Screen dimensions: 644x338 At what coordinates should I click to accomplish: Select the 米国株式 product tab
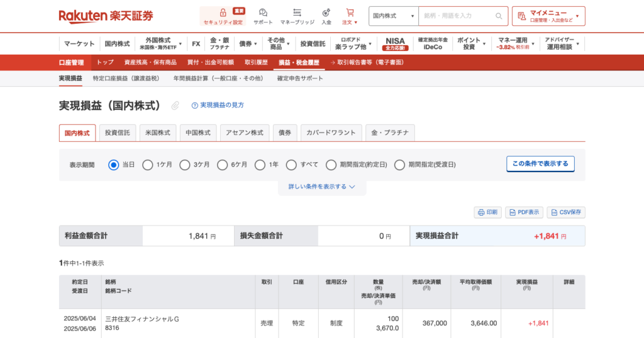pyautogui.click(x=158, y=133)
